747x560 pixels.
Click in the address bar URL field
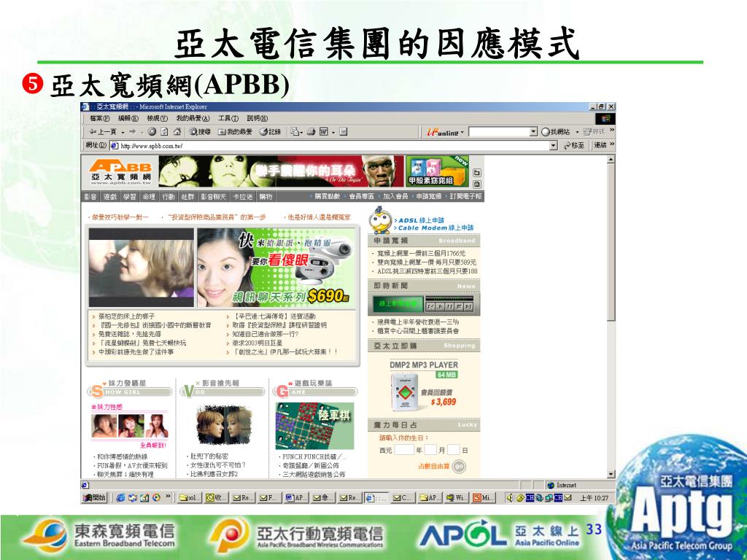pyautogui.click(x=330, y=146)
